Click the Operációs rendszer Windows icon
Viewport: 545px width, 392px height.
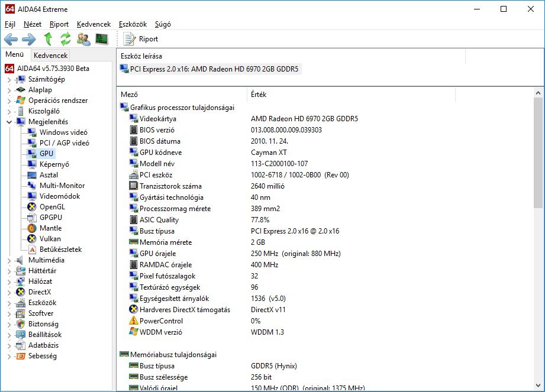(21, 101)
